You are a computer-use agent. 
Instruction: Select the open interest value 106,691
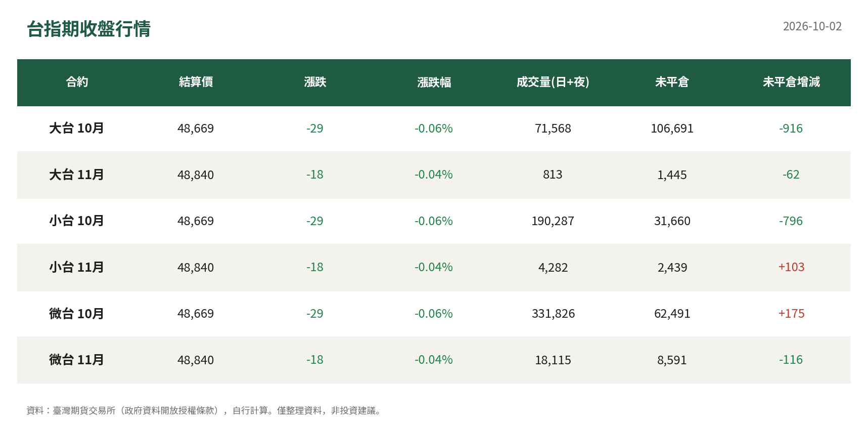tap(672, 129)
